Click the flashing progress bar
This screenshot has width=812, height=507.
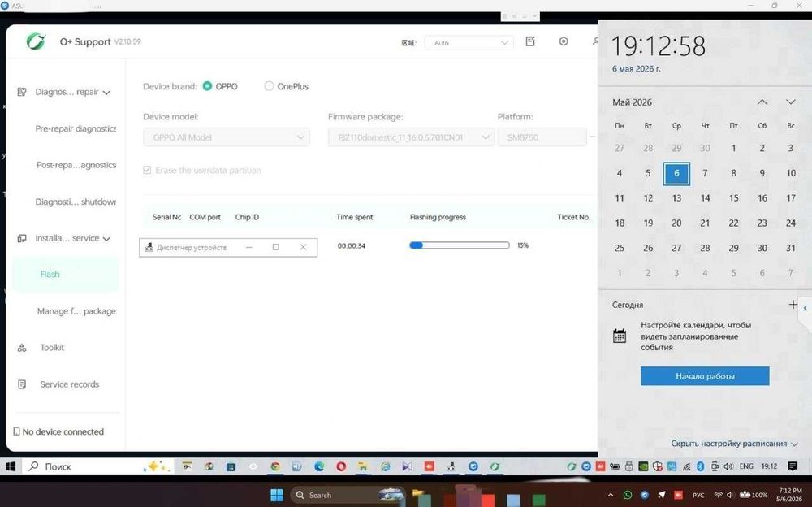pyautogui.click(x=460, y=245)
